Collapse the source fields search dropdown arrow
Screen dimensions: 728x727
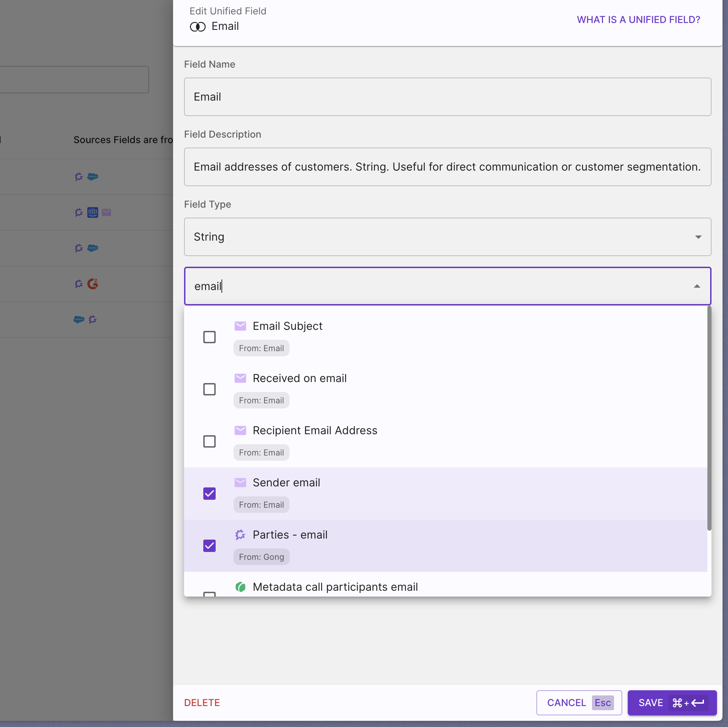tap(697, 286)
